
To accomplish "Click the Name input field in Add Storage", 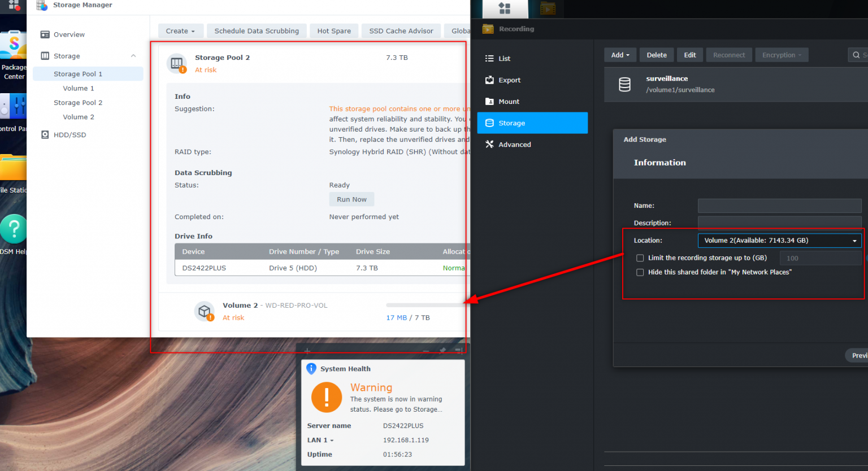I will pyautogui.click(x=779, y=206).
